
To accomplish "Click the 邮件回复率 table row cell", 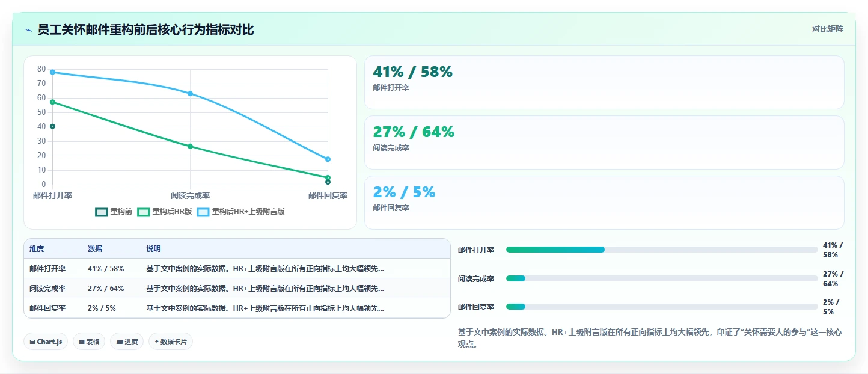I will pyautogui.click(x=47, y=308).
